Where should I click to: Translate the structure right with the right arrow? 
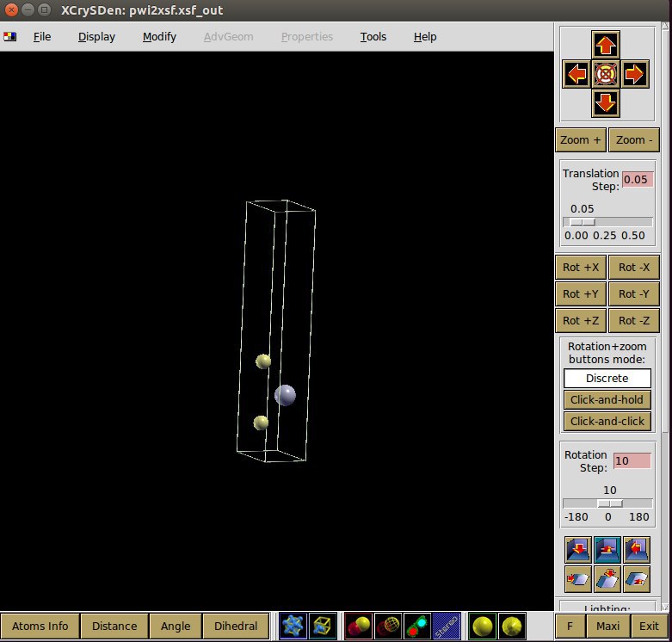coord(634,74)
